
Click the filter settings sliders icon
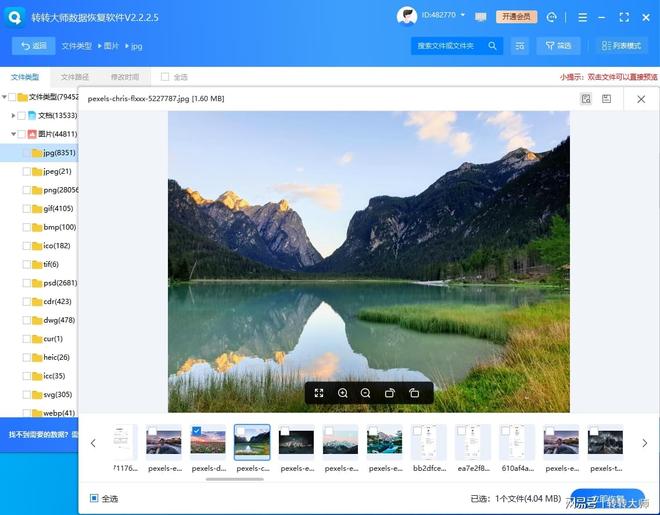pyautogui.click(x=520, y=45)
